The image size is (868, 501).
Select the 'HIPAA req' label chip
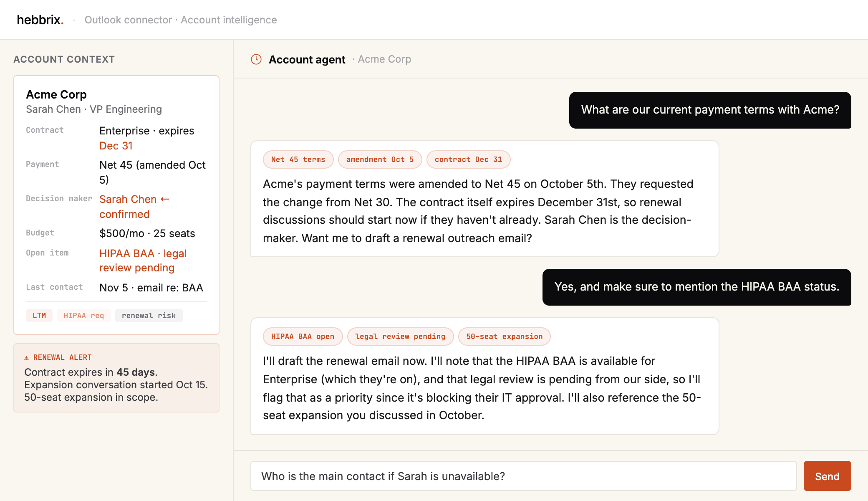83,316
